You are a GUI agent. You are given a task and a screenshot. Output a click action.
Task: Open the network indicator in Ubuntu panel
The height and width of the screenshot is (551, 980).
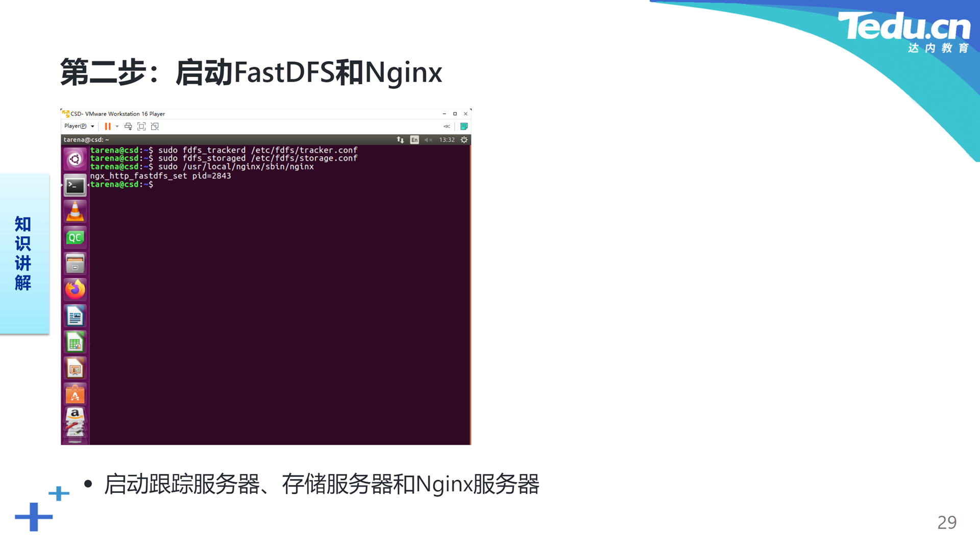(x=400, y=140)
